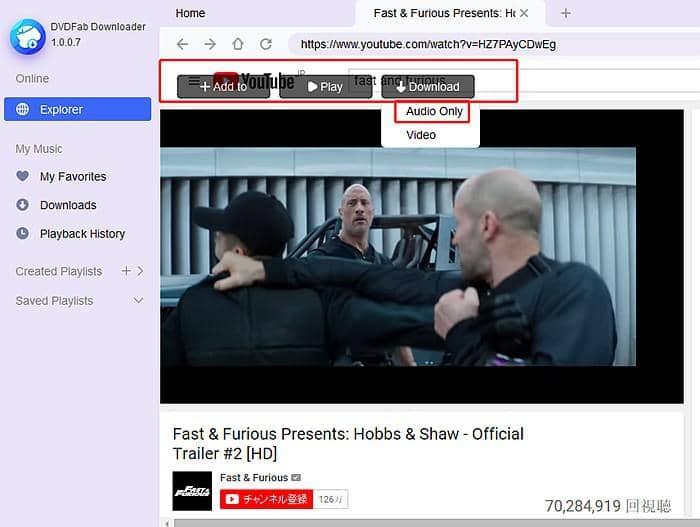This screenshot has width=700, height=527.
Task: Click the heart icon beside My Favorites
Action: click(x=22, y=176)
